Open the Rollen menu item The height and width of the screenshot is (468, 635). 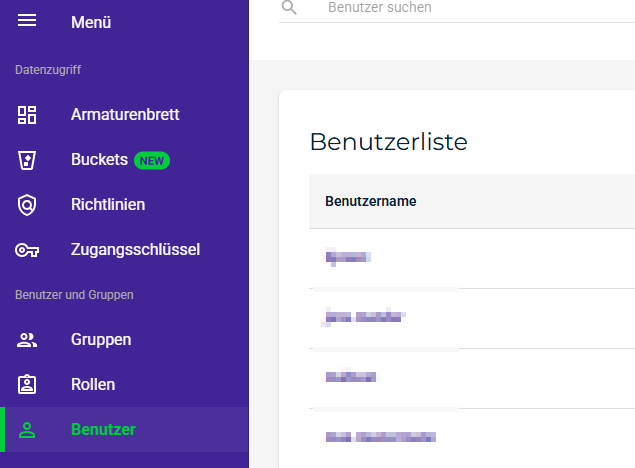tap(93, 385)
